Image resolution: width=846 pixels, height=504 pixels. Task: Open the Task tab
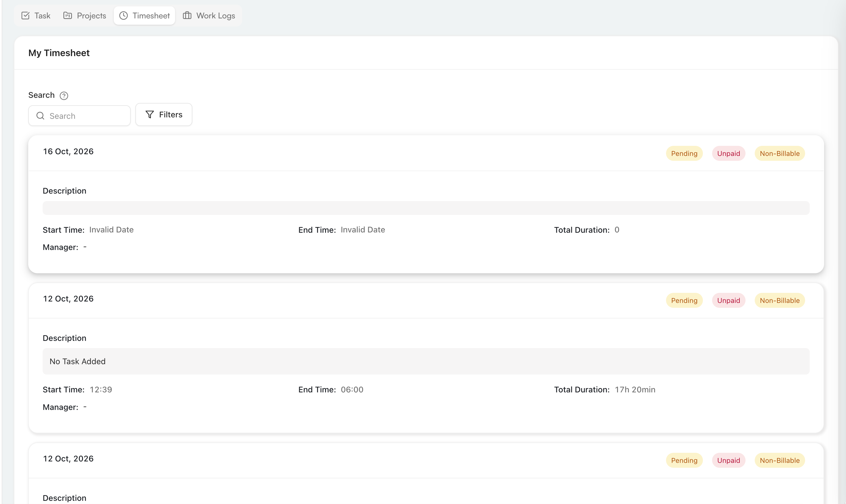click(36, 16)
